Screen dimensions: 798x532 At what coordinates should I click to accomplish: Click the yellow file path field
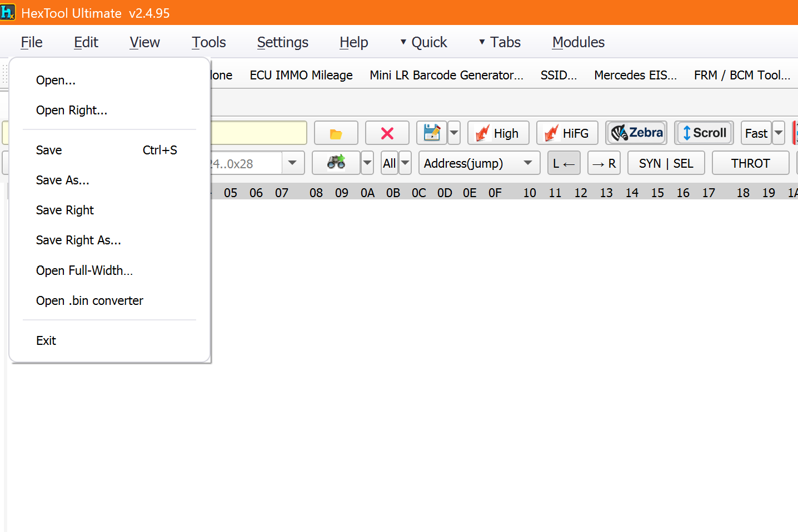pos(259,133)
